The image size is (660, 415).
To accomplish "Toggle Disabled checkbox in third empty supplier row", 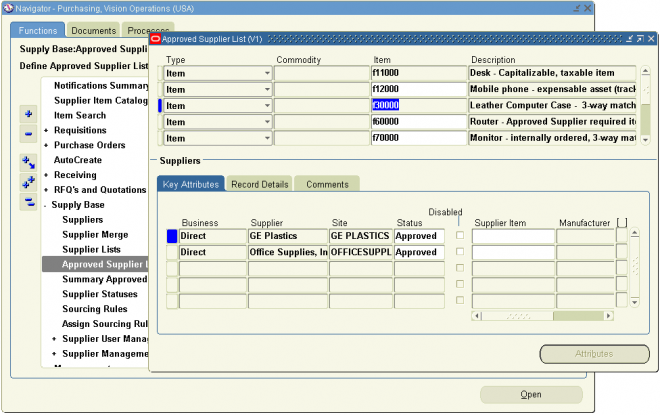I will point(460,268).
